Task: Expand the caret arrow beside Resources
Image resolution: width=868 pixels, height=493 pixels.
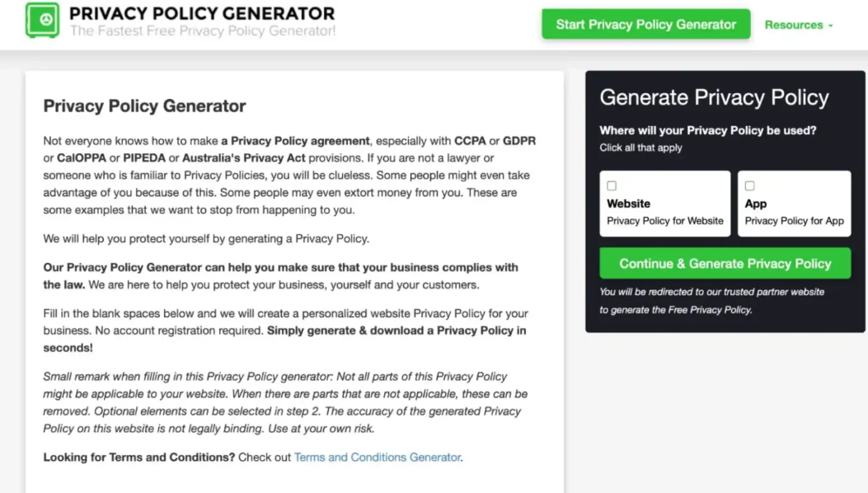Action: click(831, 26)
